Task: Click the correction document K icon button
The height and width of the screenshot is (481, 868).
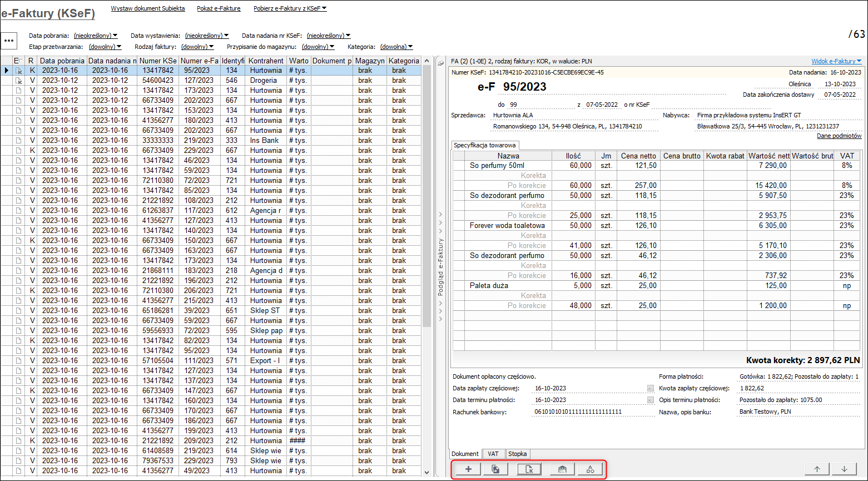Action: point(529,469)
